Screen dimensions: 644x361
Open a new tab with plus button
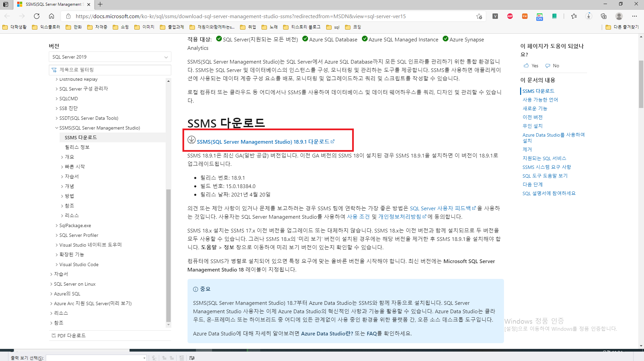(100, 4)
